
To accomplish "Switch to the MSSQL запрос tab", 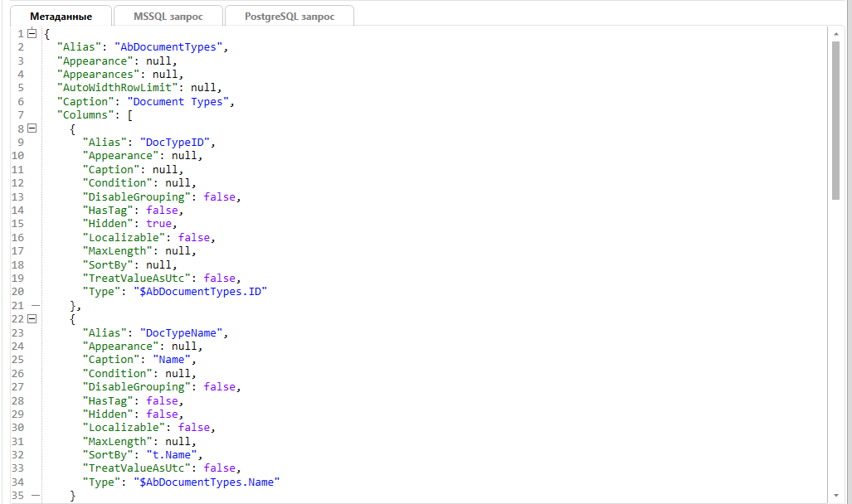I will pyautogui.click(x=168, y=17).
